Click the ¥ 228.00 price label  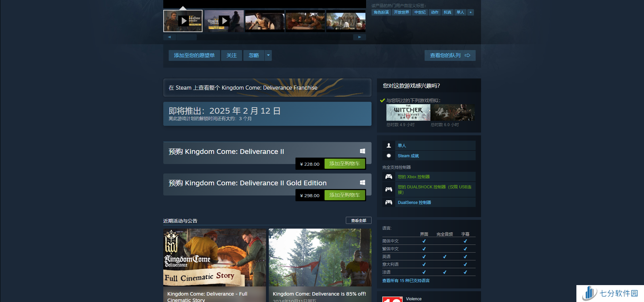(x=310, y=164)
